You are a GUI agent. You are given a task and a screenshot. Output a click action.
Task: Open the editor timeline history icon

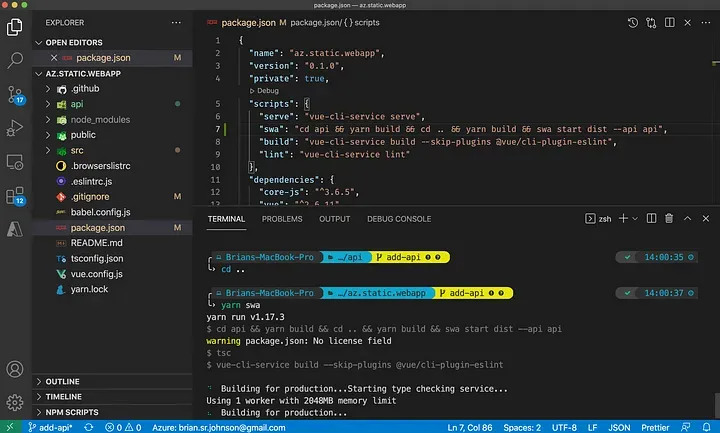pos(633,22)
